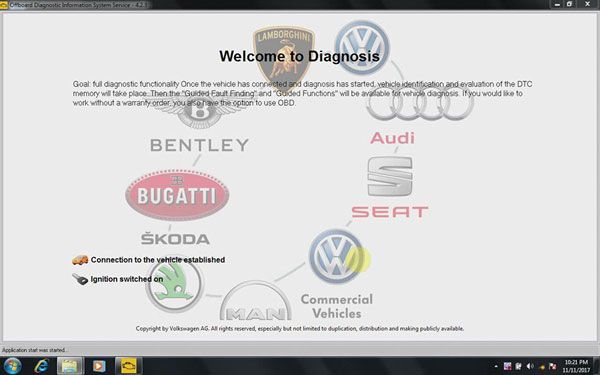The height and width of the screenshot is (375, 600).
Task: Launch Internet Explorer from the taskbar
Action: (x=41, y=366)
